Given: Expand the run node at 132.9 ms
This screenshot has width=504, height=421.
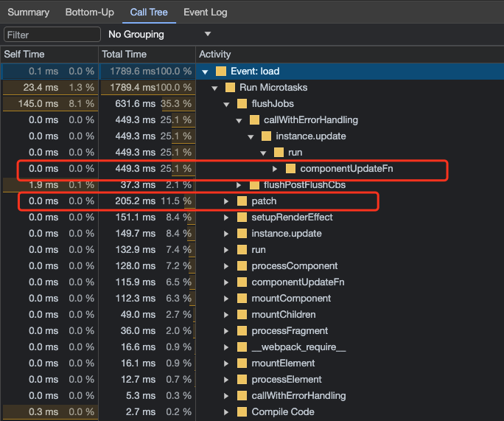Looking at the screenshot, I should point(226,250).
